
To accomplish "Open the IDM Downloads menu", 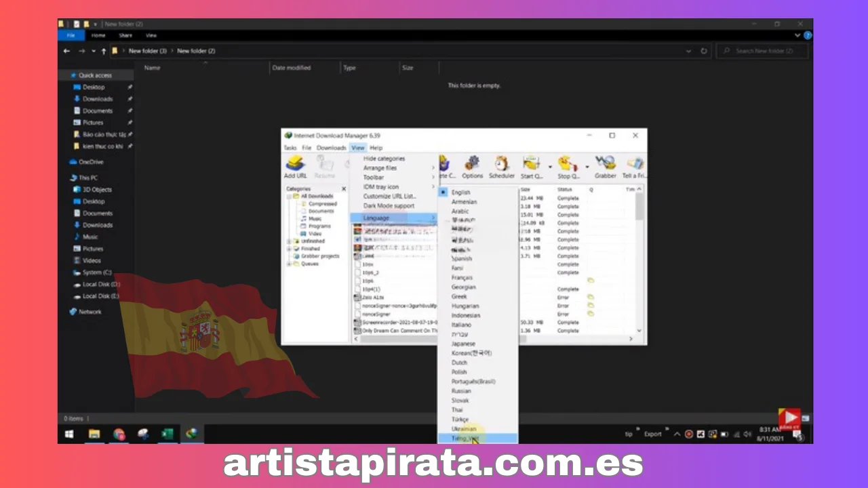I will 331,148.
